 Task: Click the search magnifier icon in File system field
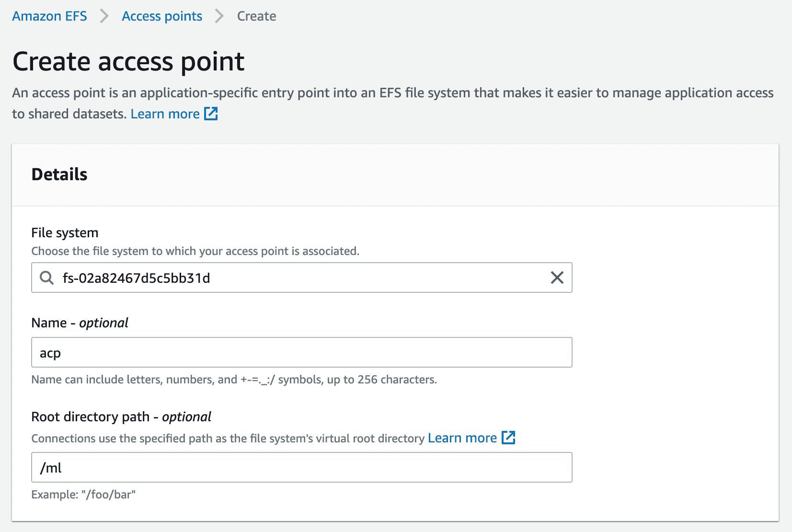[x=46, y=278]
